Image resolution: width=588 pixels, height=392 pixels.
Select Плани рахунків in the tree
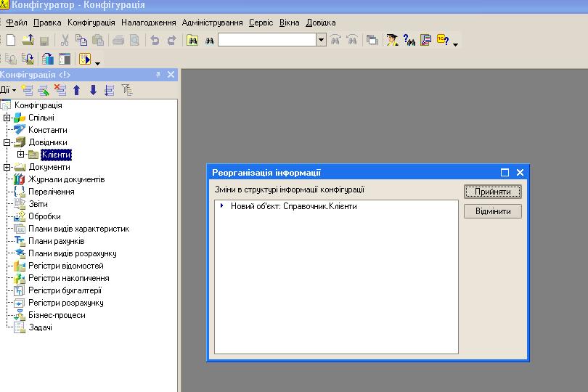[56, 241]
